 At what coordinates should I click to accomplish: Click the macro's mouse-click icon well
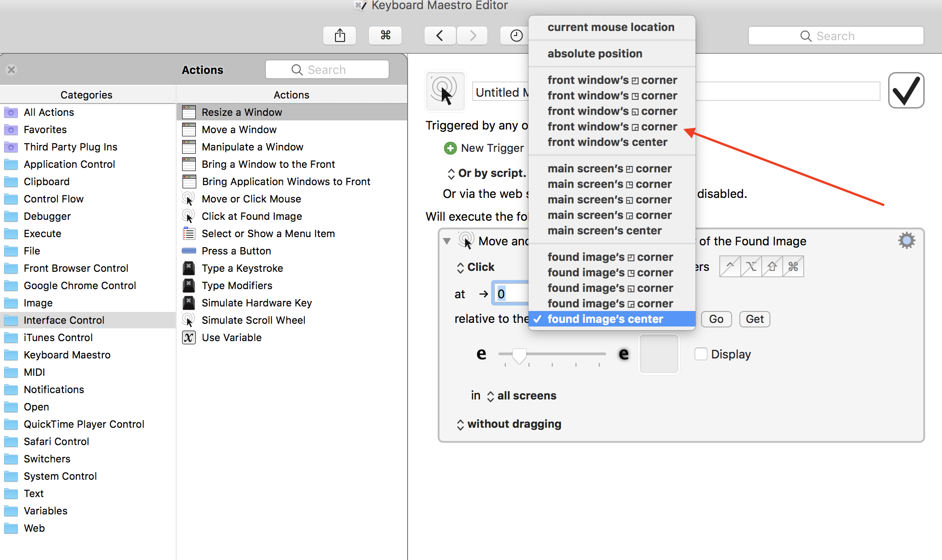tap(445, 91)
